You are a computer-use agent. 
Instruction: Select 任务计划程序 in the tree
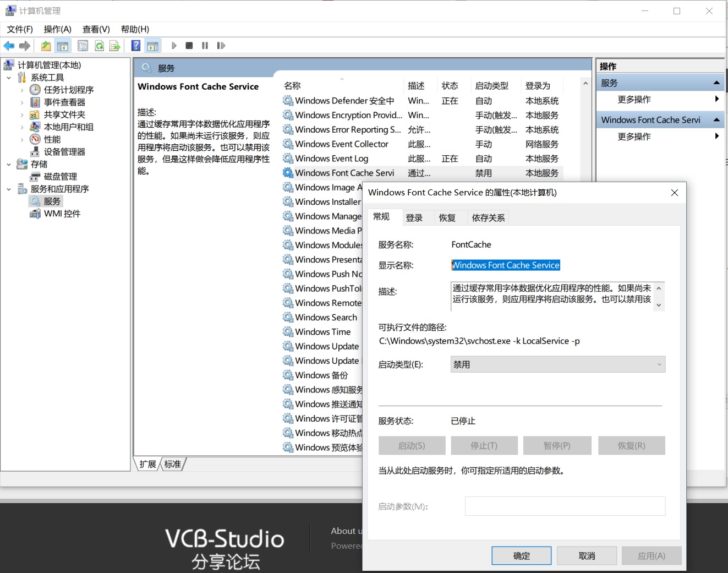pos(69,90)
